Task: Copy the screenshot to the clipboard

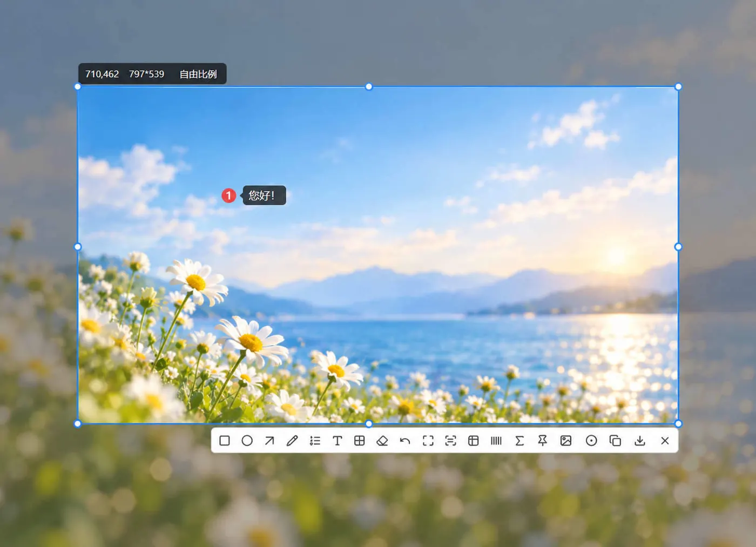Action: click(x=615, y=441)
